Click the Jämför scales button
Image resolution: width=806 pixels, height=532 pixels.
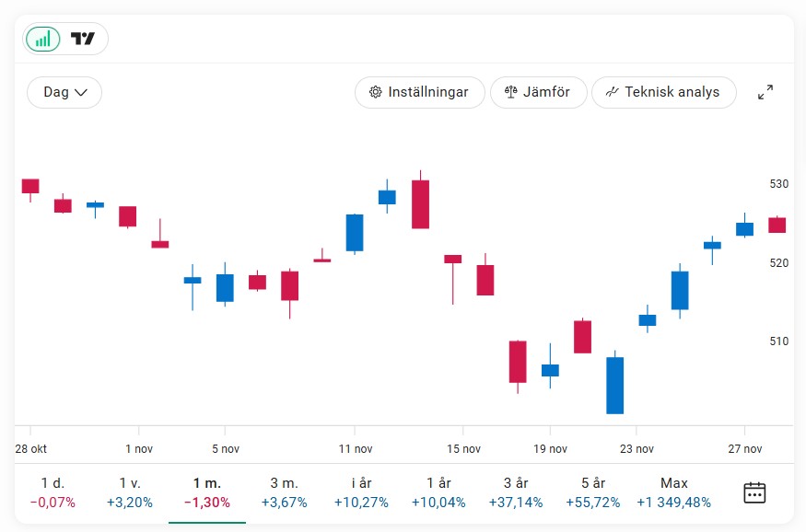[538, 92]
